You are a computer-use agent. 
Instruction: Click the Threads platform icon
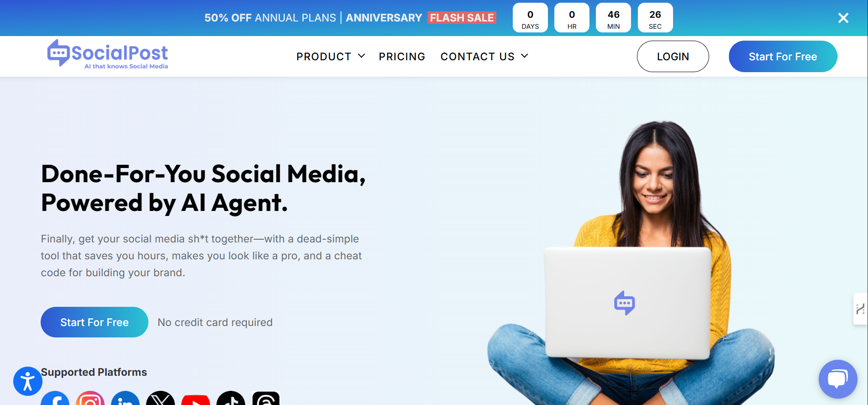tap(266, 398)
